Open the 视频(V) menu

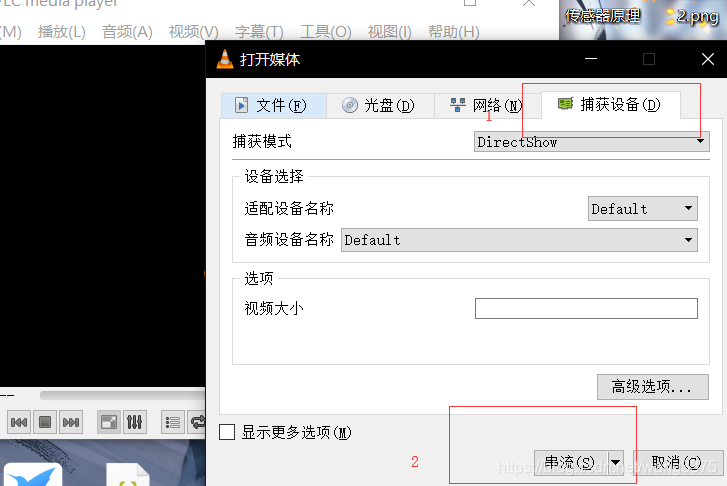(x=193, y=32)
